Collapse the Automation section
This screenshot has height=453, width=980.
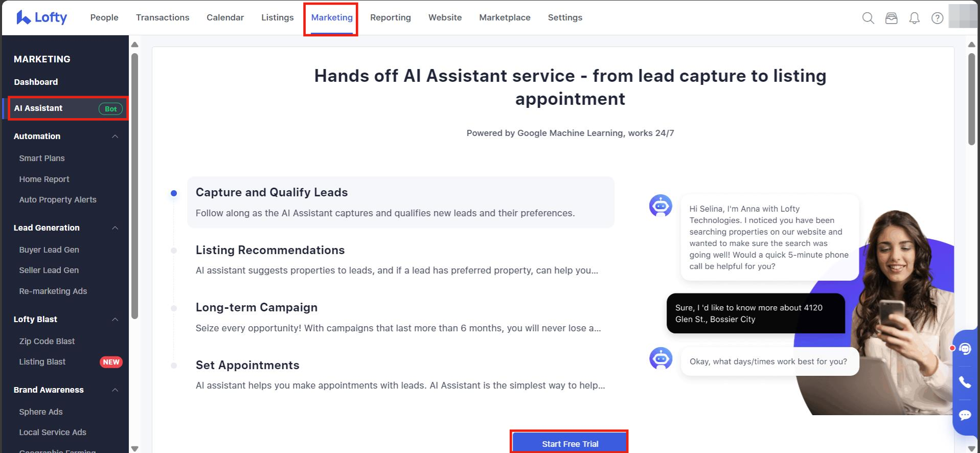point(115,137)
